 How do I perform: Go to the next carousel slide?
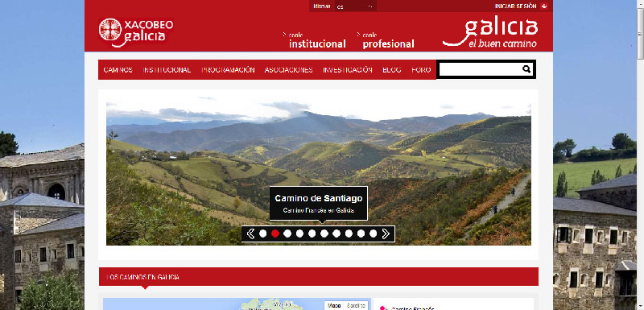click(x=386, y=234)
